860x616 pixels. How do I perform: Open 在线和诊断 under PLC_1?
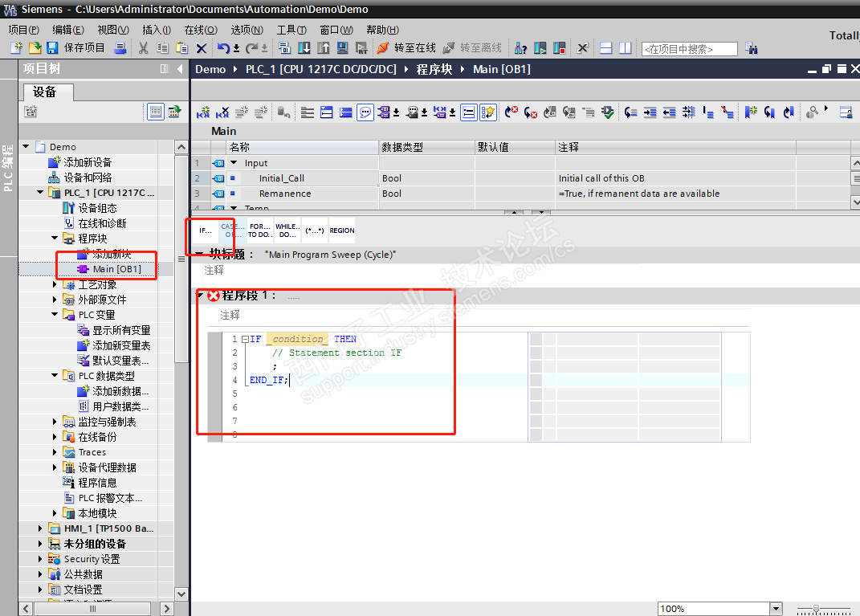tap(95, 223)
